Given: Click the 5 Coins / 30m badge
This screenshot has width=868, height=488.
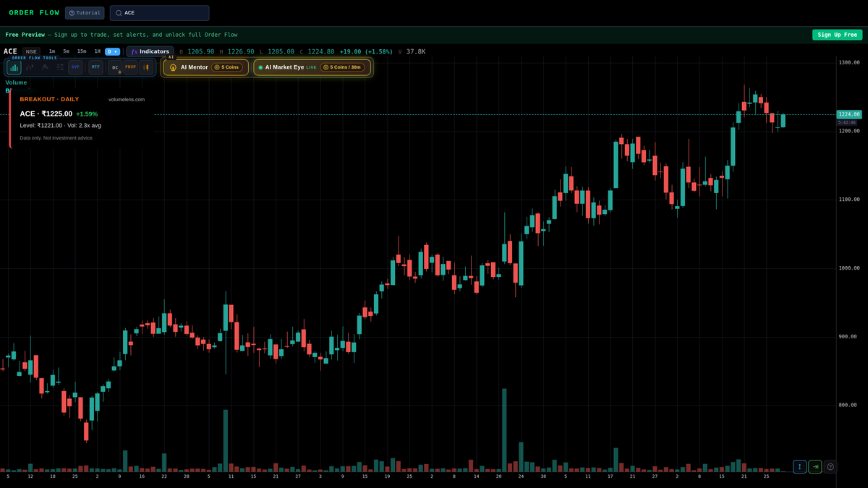Looking at the screenshot, I should [x=343, y=67].
